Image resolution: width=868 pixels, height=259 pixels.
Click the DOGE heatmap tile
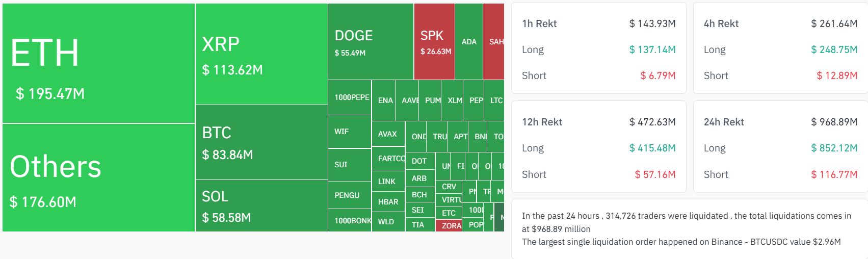(371, 41)
